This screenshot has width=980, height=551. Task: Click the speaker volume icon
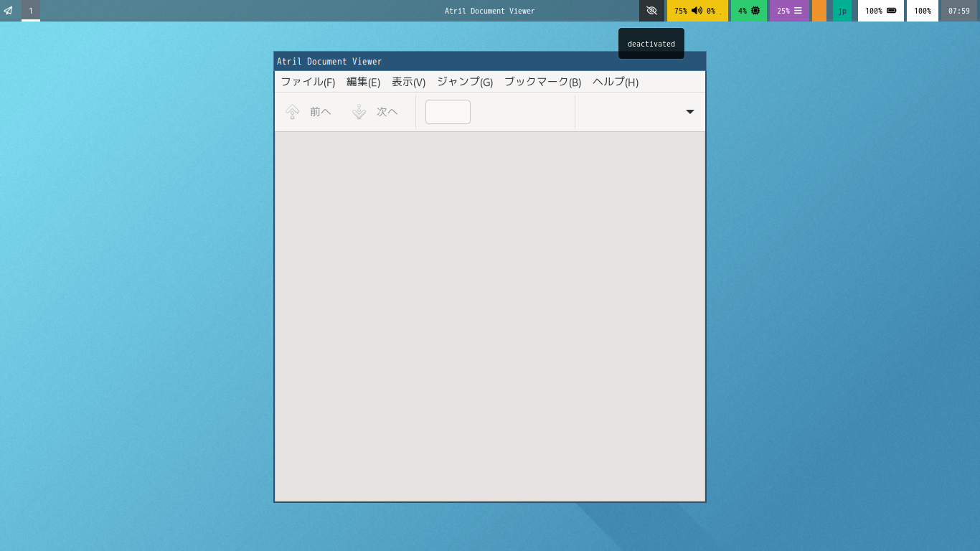point(697,11)
